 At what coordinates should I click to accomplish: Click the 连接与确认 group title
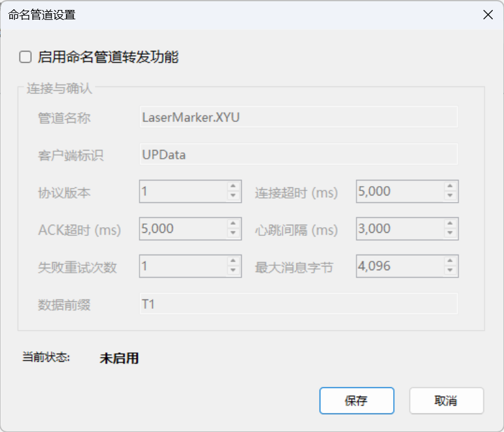59,88
